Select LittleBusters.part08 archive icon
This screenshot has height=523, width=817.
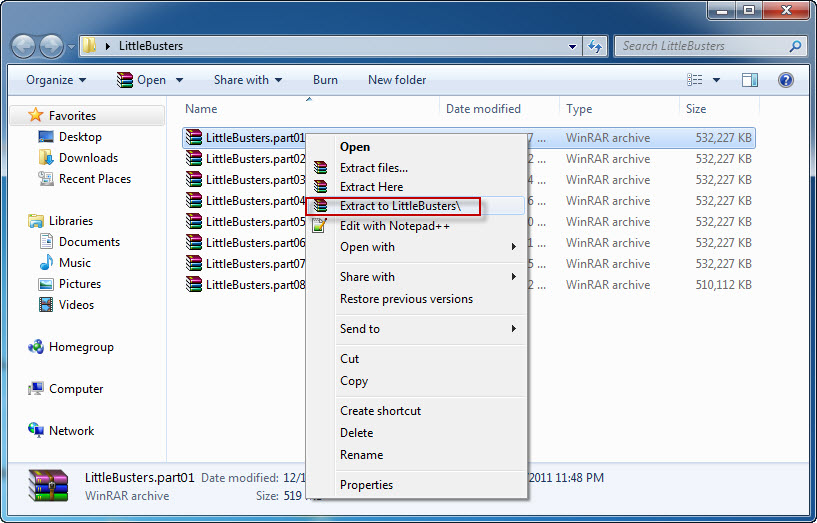pos(193,284)
